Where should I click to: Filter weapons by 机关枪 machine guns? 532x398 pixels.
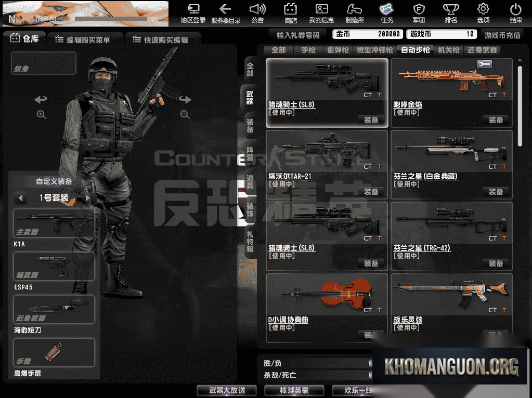click(x=449, y=50)
